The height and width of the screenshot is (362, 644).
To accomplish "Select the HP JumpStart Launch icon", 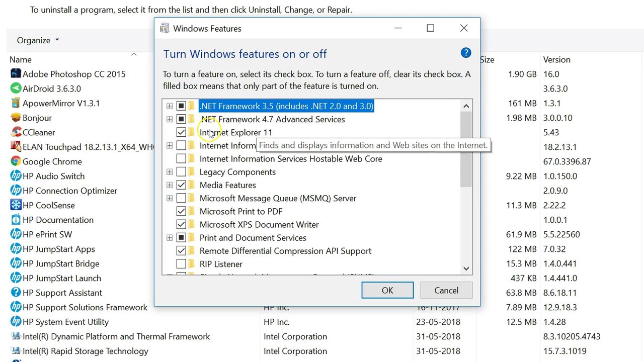I will tap(16, 278).
